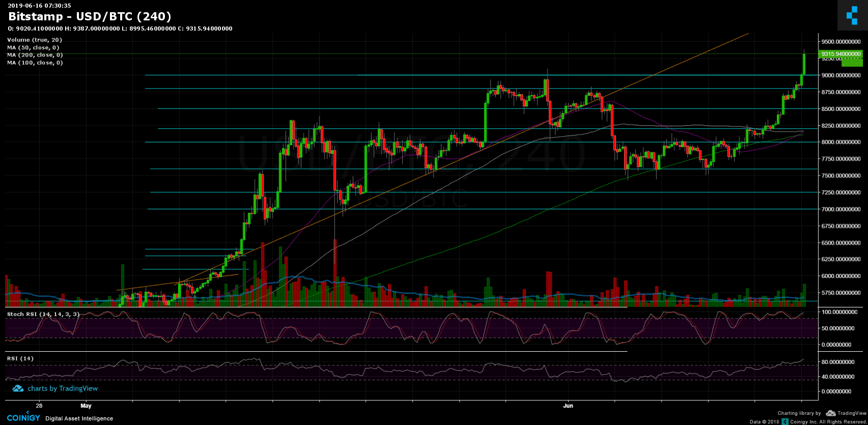Click the timestamp 2019-06-16 07:30:35
The height and width of the screenshot is (425, 868).
point(39,5)
